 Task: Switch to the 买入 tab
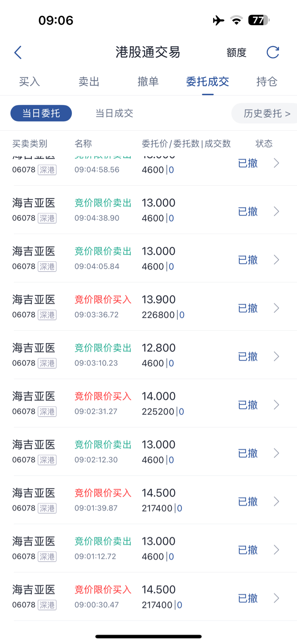[29, 82]
